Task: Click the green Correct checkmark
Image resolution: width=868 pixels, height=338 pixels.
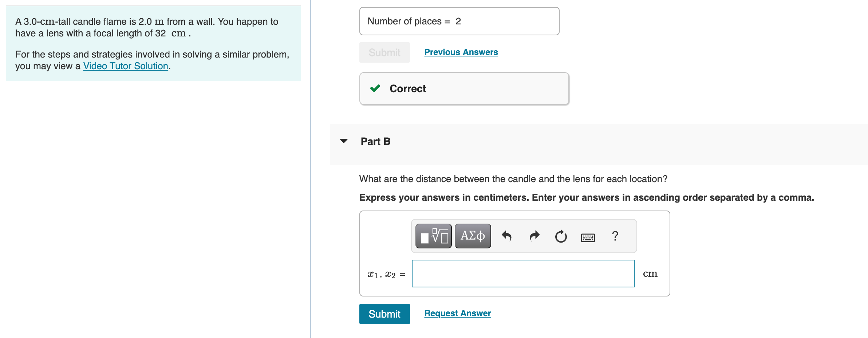Action: click(376, 88)
